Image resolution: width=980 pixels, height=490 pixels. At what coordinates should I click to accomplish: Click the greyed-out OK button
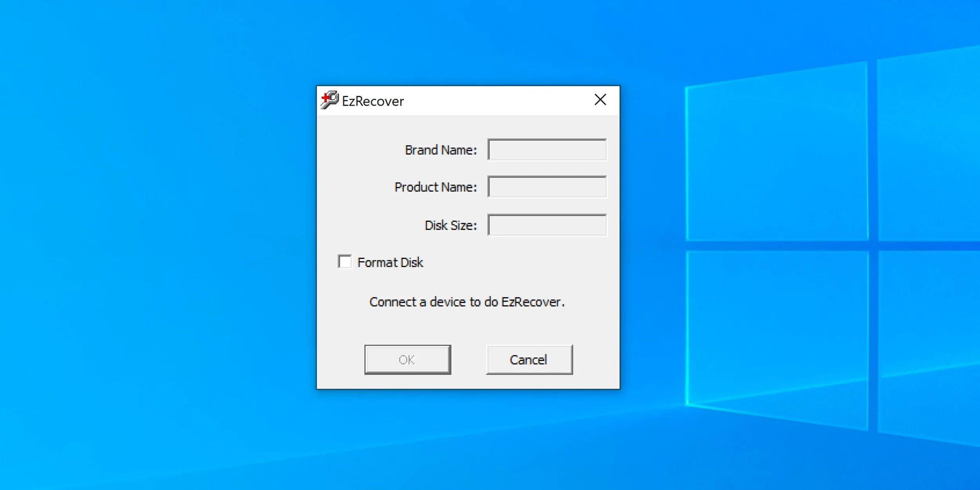(407, 359)
